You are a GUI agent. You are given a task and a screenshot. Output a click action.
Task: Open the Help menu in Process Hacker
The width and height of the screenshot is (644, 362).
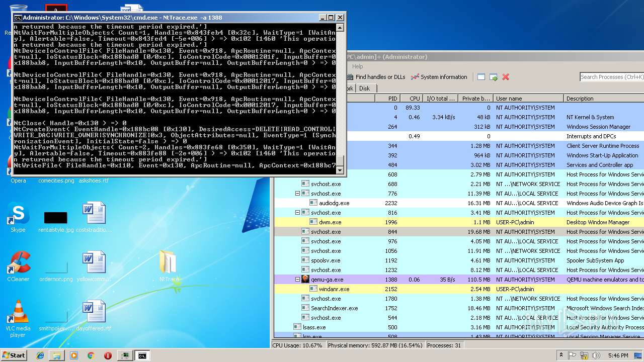(x=358, y=66)
